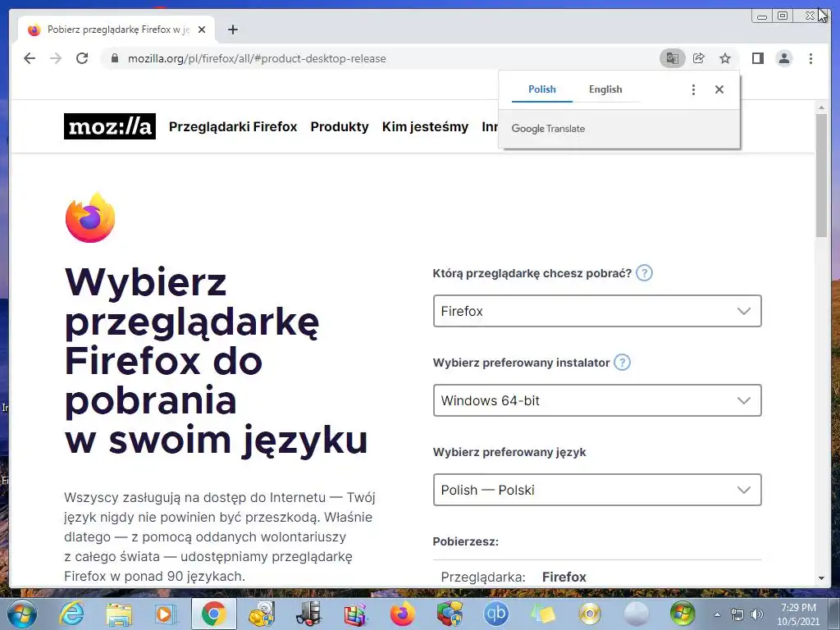Image resolution: width=840 pixels, height=630 pixels.
Task: Open the Produkty menu
Action: pos(340,127)
